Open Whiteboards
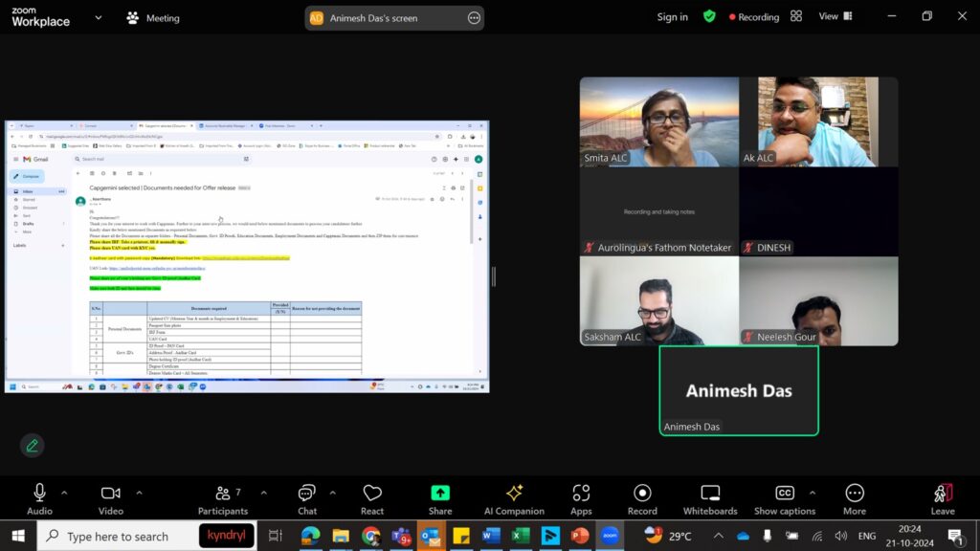Image resolution: width=980 pixels, height=551 pixels. 710,498
